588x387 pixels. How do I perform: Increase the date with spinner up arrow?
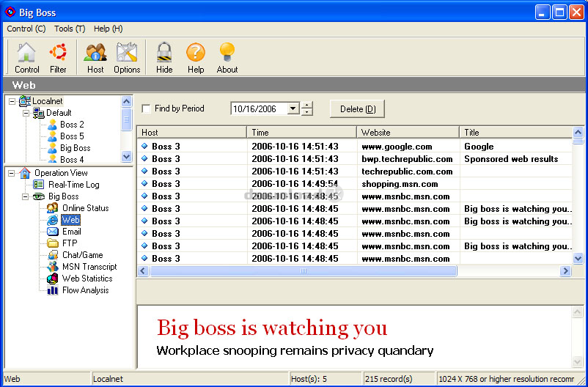(x=306, y=106)
